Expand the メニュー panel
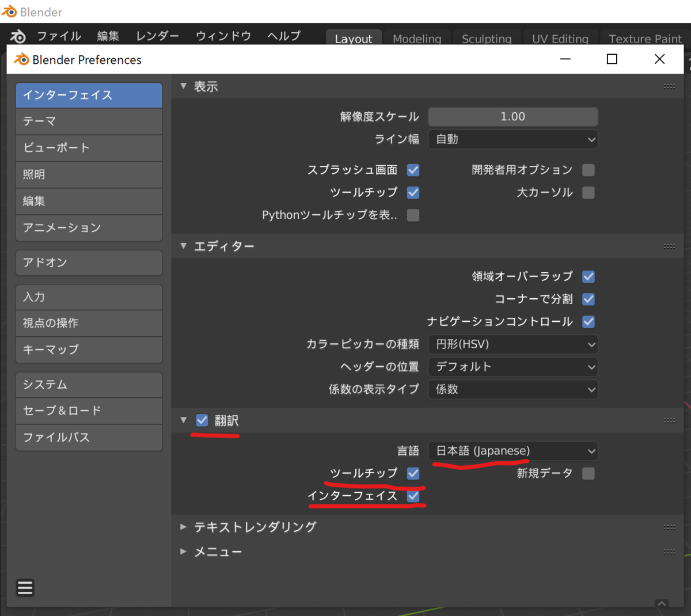The height and width of the screenshot is (616, 691). [184, 552]
